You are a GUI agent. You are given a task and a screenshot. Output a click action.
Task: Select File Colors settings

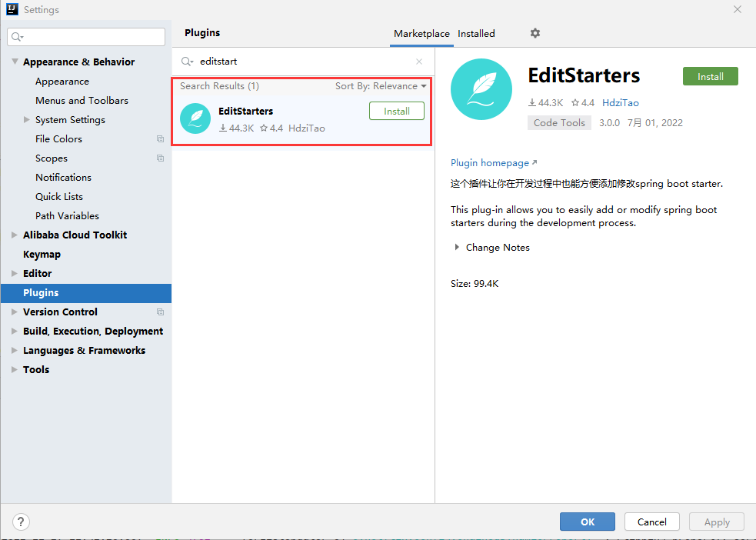pyautogui.click(x=58, y=139)
